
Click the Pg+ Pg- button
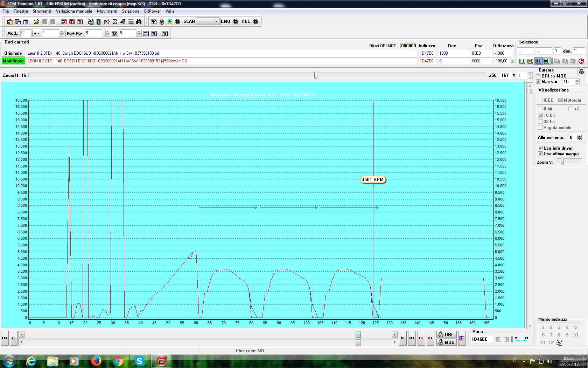(75, 33)
